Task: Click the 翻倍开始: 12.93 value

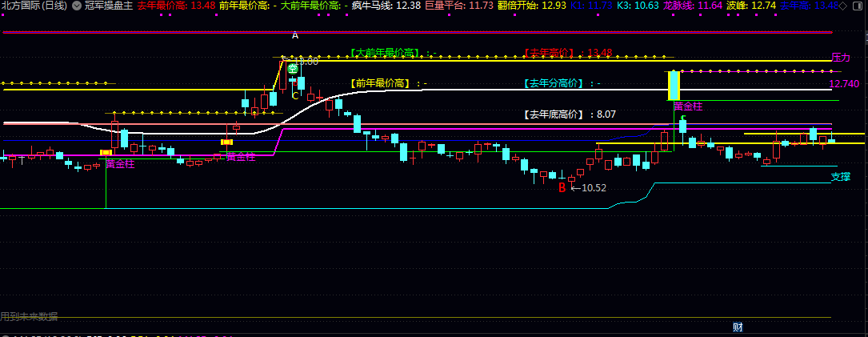Action: (x=531, y=6)
